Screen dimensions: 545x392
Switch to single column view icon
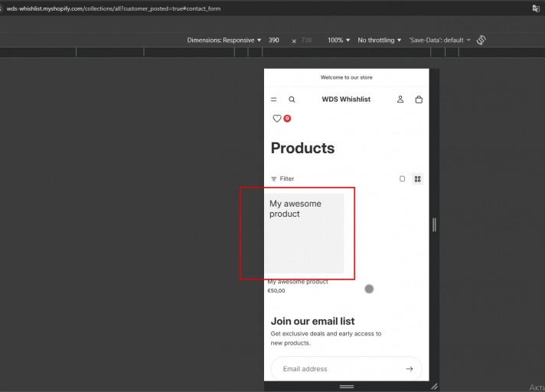coord(402,178)
